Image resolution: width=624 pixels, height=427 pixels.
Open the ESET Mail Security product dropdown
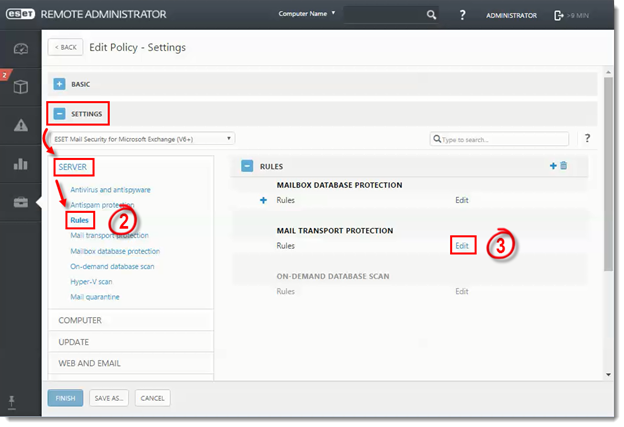pyautogui.click(x=142, y=139)
